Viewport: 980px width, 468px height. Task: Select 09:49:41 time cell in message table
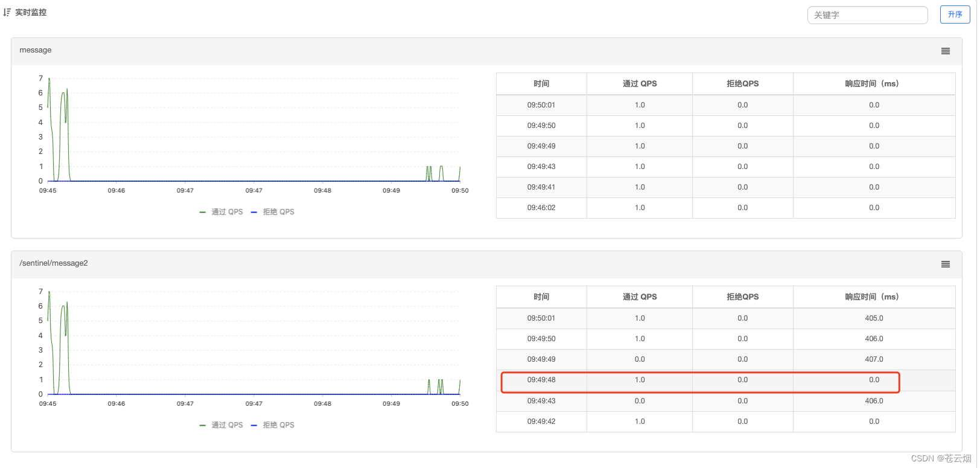pos(541,187)
